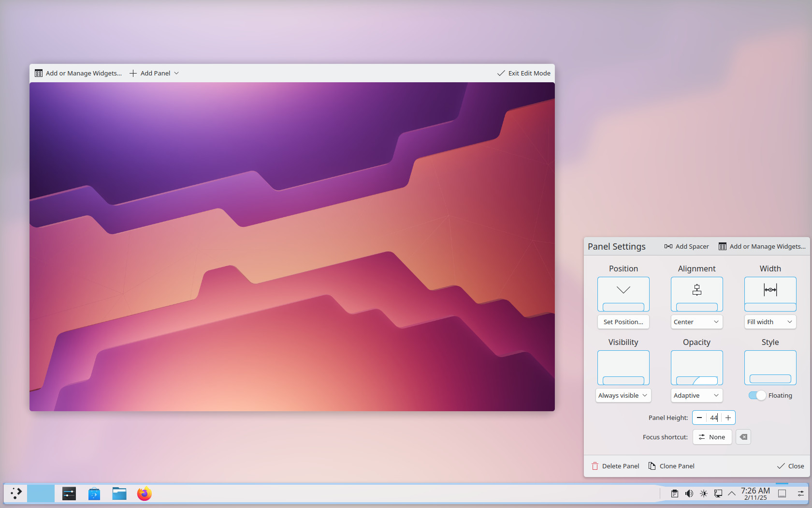Open Dolphin file manager from taskbar
The height and width of the screenshot is (508, 812).
tap(119, 493)
